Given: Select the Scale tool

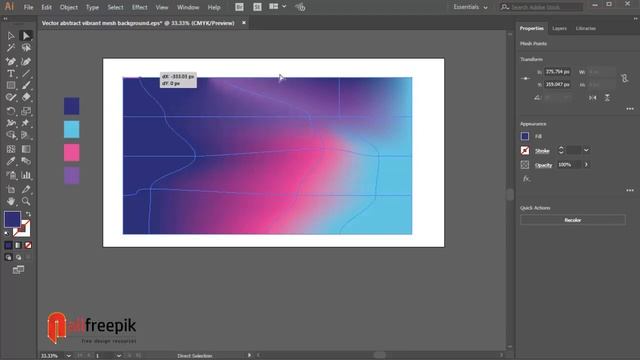Looking at the screenshot, I should [x=26, y=111].
